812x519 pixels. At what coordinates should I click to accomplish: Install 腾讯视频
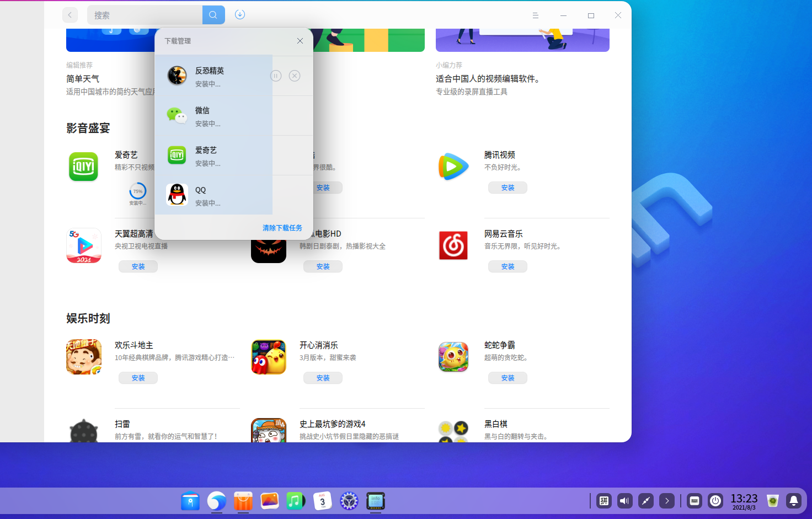click(x=508, y=188)
